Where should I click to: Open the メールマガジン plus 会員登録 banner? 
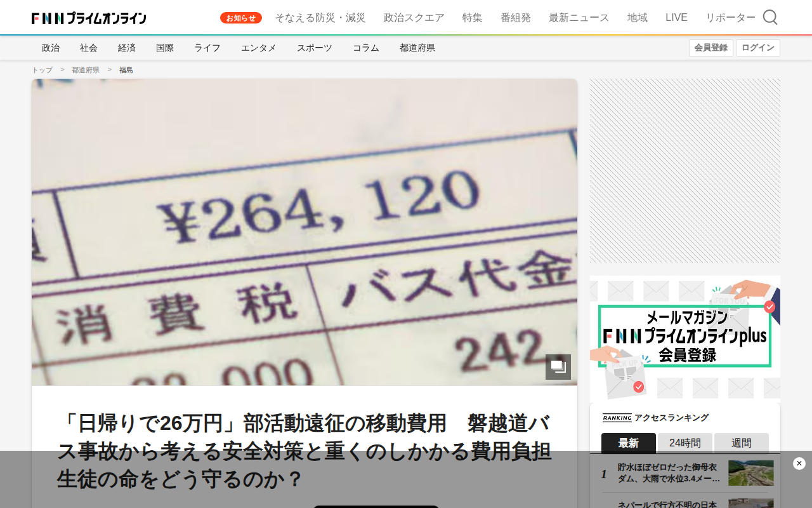685,338
